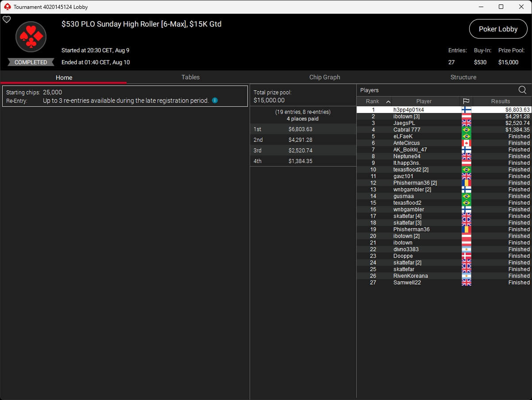532x400 pixels.
Task: Select player row JaegsPL
Action: tap(444, 123)
